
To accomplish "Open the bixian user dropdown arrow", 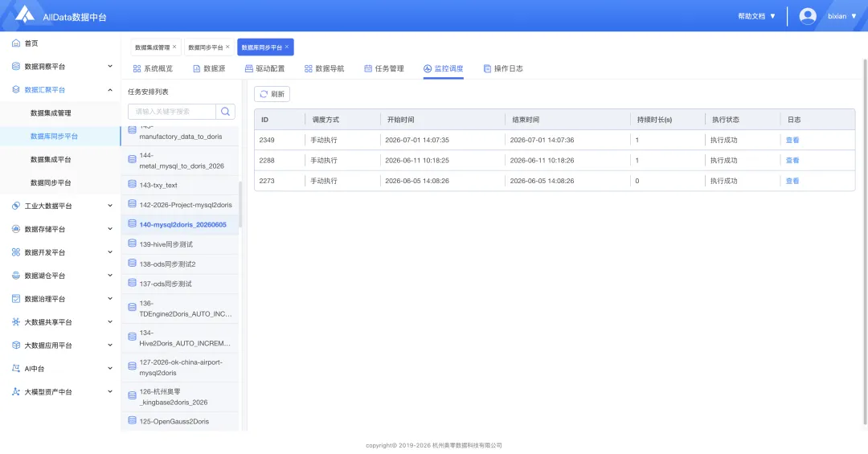I will click(854, 16).
